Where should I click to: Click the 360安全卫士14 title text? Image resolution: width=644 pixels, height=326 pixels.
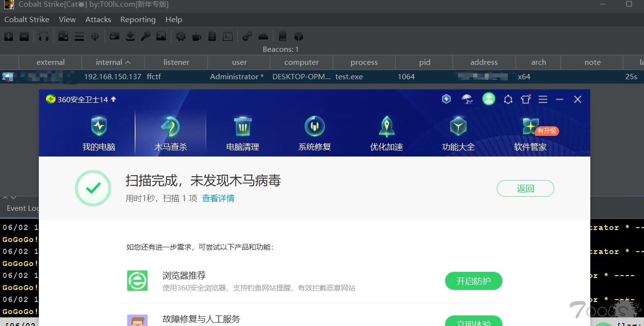point(82,99)
